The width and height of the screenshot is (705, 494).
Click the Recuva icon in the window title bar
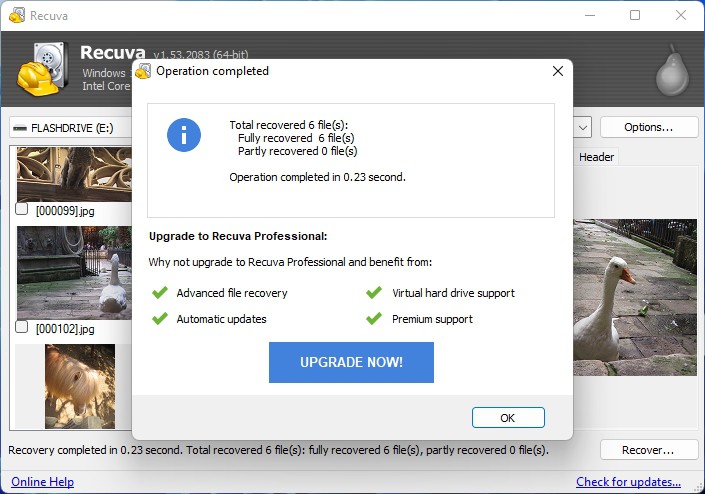point(17,15)
